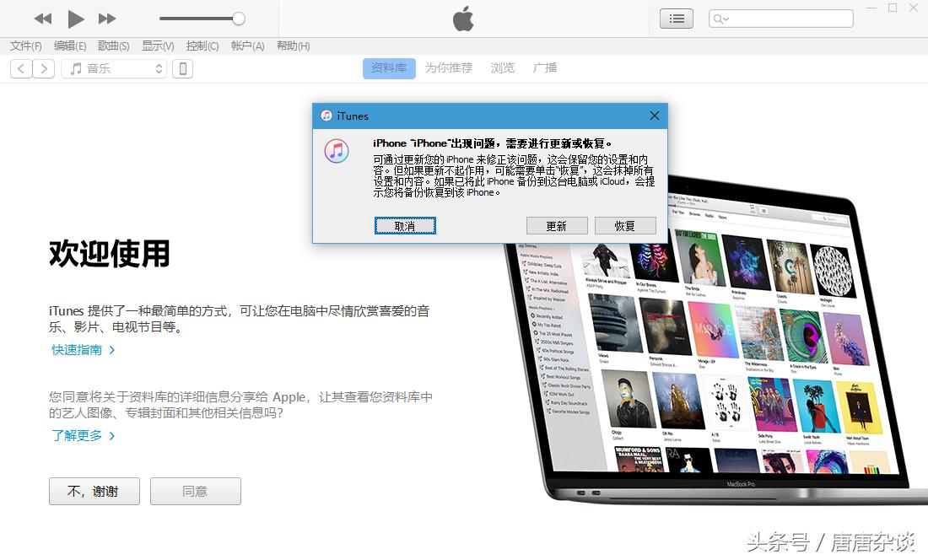Open the 帮助(H) menu
The height and width of the screenshot is (560, 928).
293,46
